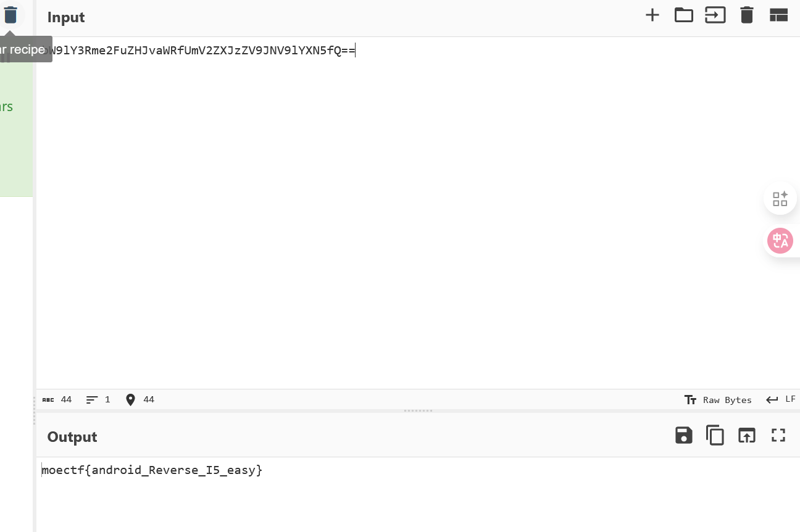Screen dimensions: 800x532
Task: Open file as input
Action: (715, 15)
